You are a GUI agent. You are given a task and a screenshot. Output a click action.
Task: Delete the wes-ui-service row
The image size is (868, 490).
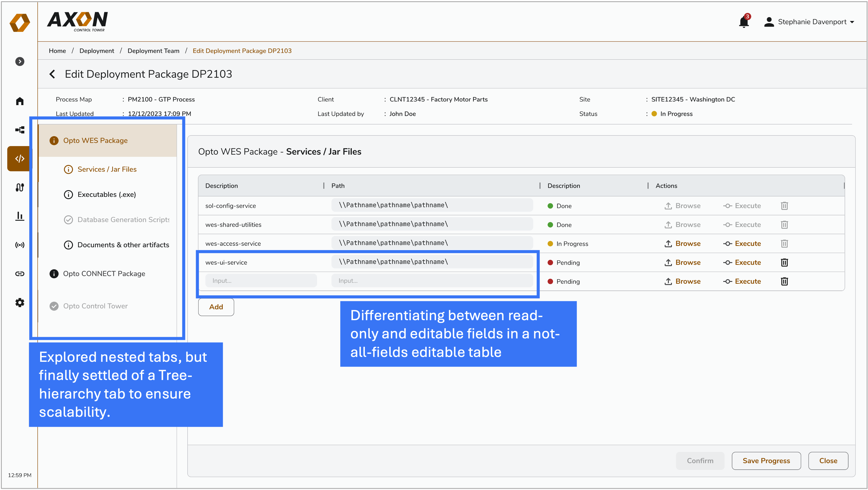tap(784, 262)
